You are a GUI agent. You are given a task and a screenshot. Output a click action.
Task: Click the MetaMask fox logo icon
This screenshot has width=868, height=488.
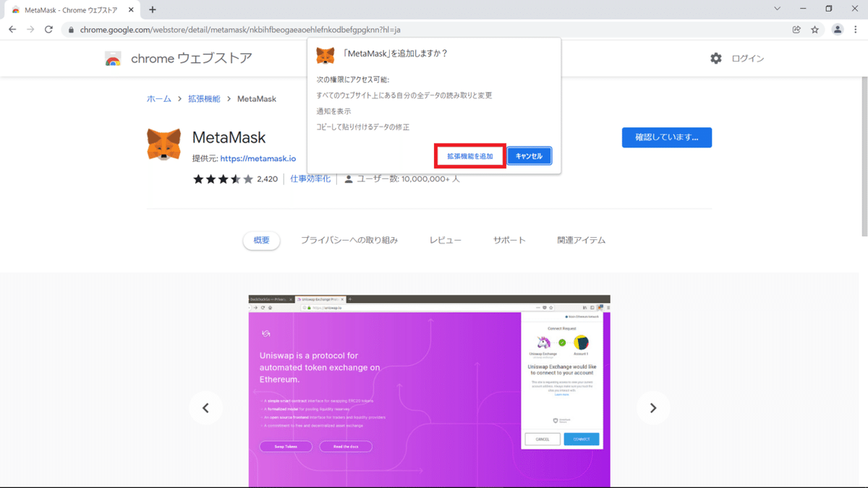(164, 142)
